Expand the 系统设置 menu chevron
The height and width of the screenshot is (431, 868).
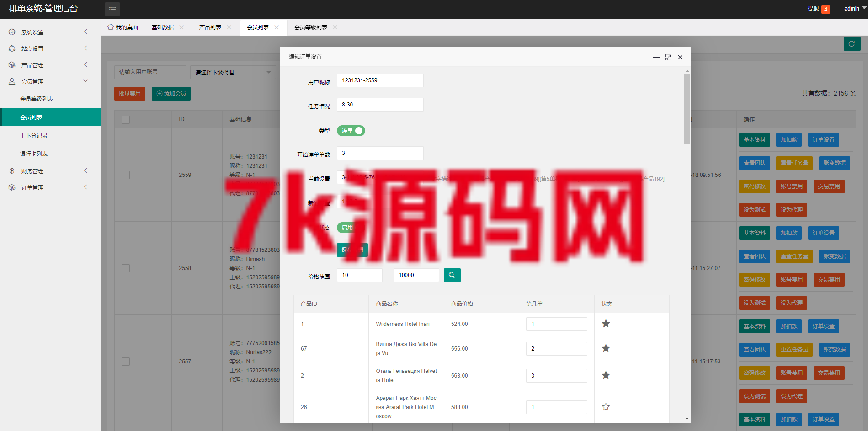pos(85,32)
